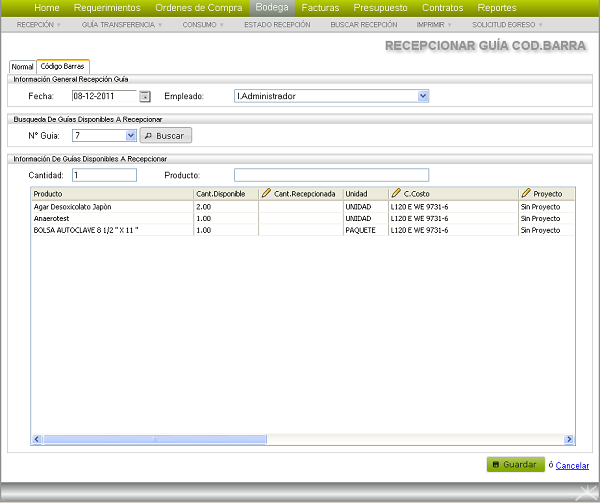The height and width of the screenshot is (503, 600).
Task: Click Cant.Recepcionada cell for Anaerotest
Action: coord(301,218)
